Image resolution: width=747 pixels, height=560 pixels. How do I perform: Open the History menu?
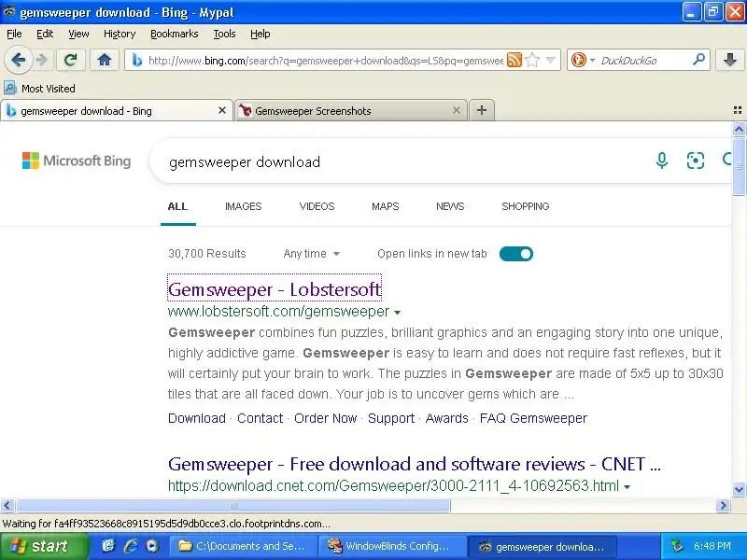[120, 34]
